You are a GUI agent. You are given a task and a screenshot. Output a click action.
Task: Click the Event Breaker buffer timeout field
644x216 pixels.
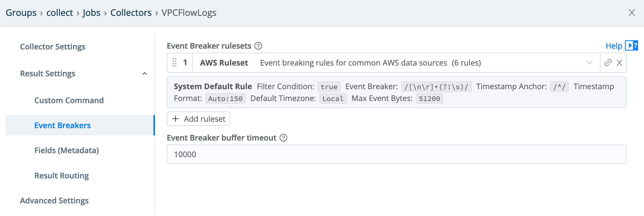(x=396, y=154)
